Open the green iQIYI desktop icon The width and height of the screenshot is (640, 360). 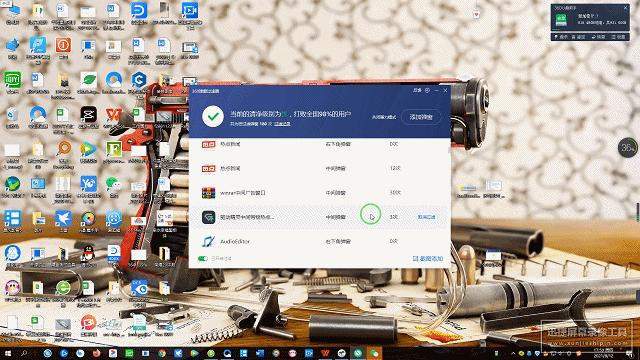tap(13, 80)
